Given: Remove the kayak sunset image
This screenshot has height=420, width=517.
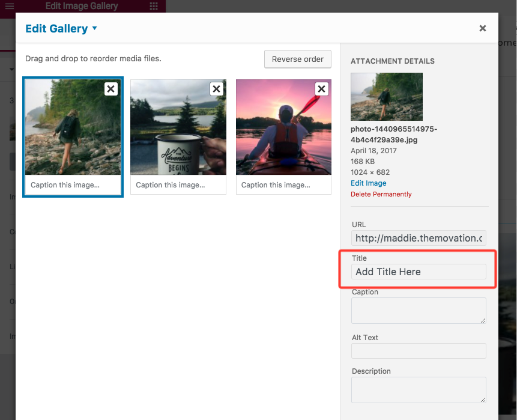Looking at the screenshot, I should click(x=321, y=89).
